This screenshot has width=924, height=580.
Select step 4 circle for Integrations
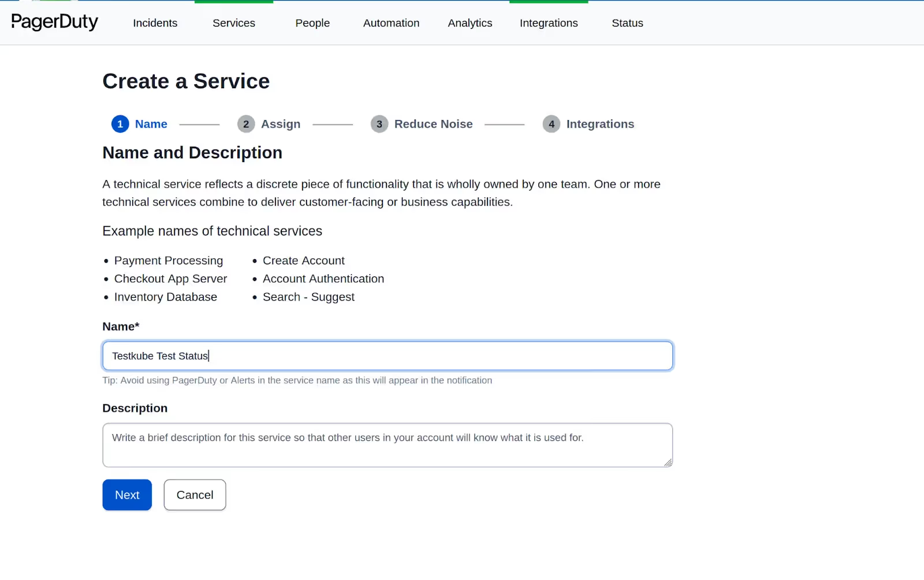552,124
